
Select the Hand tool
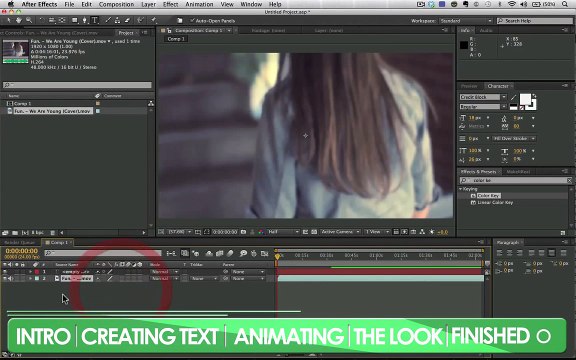coord(18,21)
